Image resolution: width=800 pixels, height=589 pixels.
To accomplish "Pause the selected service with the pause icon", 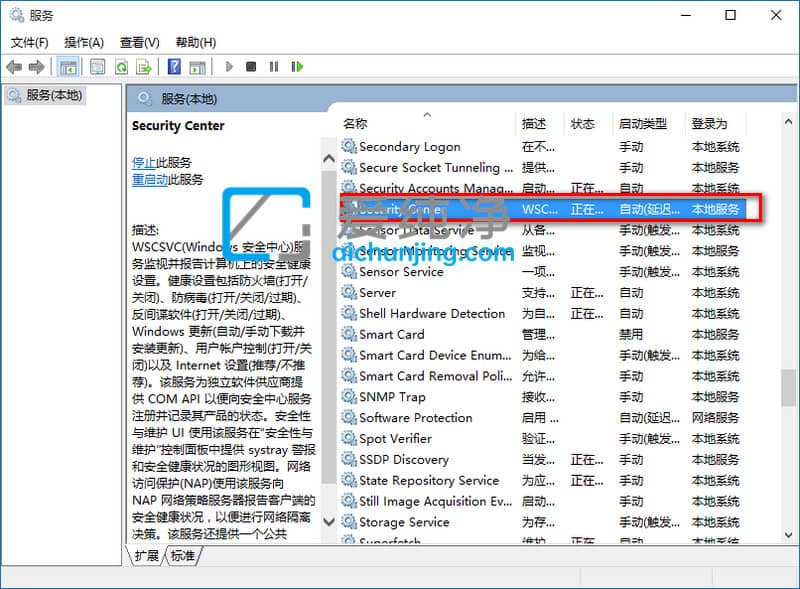I will click(x=272, y=67).
